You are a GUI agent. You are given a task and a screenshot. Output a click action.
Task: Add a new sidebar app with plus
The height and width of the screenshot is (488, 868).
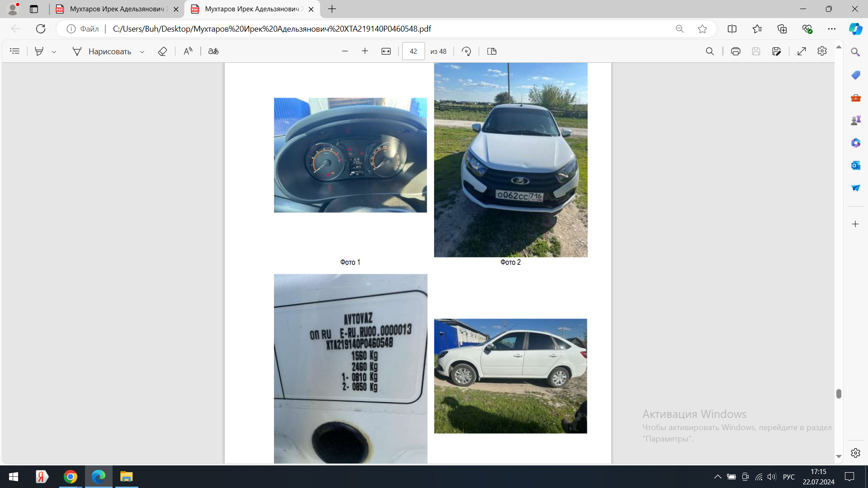[855, 224]
